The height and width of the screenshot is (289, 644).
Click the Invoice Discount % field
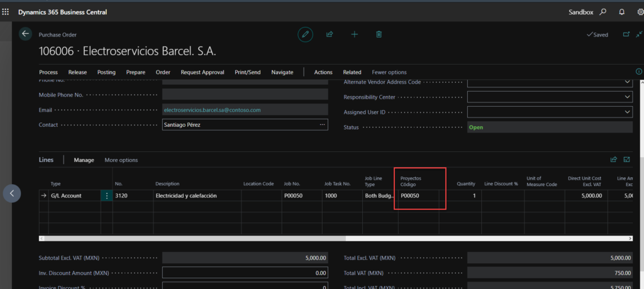pyautogui.click(x=245, y=286)
